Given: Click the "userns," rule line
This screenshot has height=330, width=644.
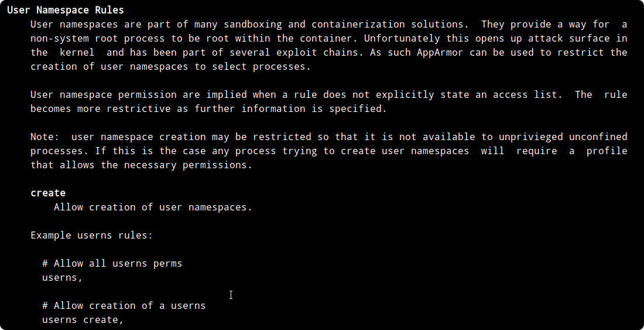Looking at the screenshot, I should [62, 277].
